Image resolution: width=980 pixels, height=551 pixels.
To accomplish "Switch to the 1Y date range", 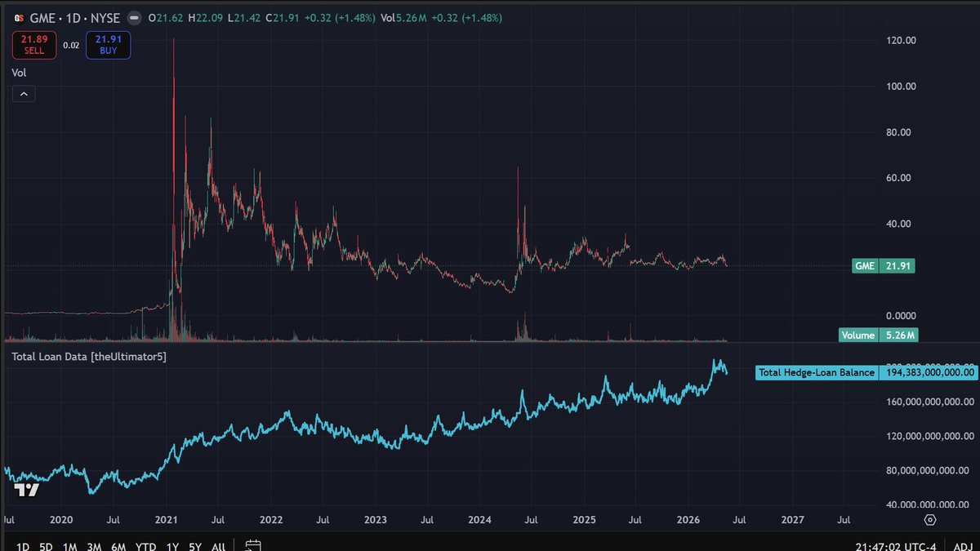I will (x=171, y=546).
